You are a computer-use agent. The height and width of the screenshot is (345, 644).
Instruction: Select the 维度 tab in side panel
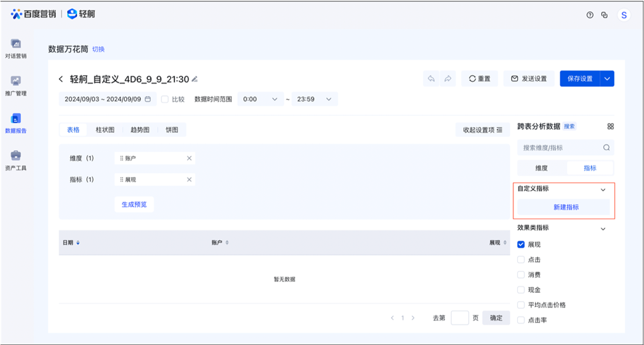542,168
